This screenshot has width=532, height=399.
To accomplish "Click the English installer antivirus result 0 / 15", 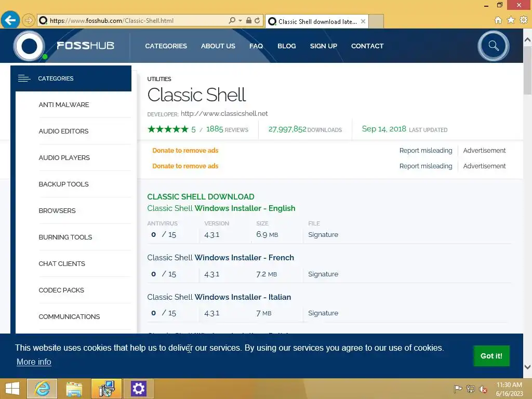I will 164,234.
